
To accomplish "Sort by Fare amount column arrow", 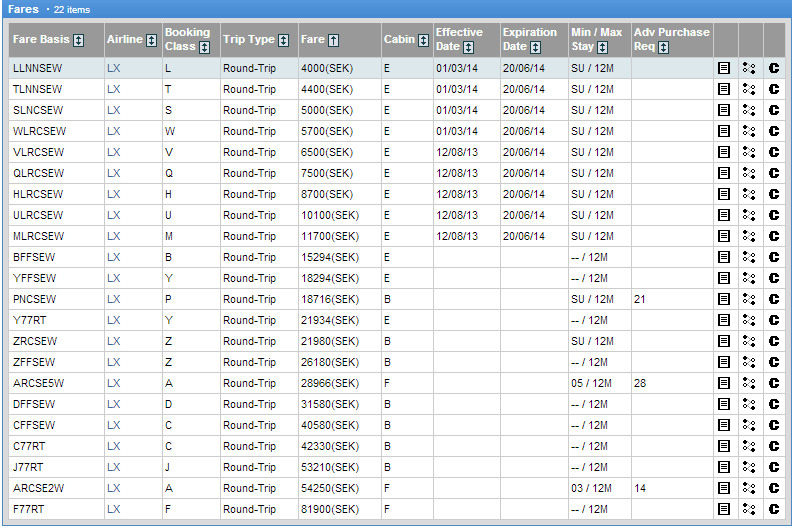I will (x=333, y=40).
